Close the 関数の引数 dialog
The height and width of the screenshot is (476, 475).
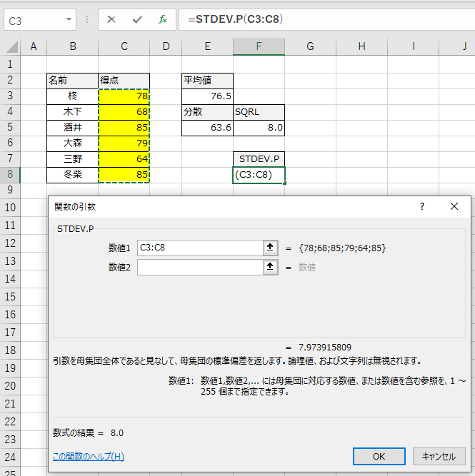pyautogui.click(x=454, y=206)
